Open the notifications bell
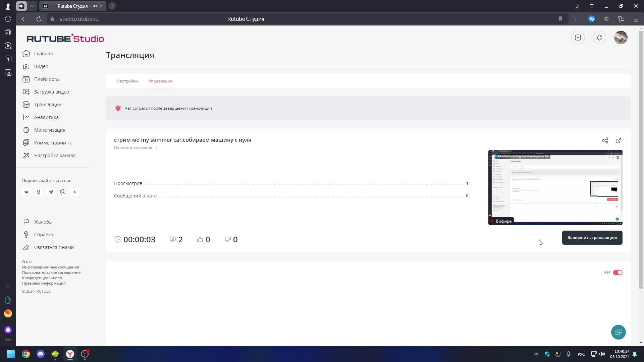Screen dimensions: 644x362 [599, 38]
